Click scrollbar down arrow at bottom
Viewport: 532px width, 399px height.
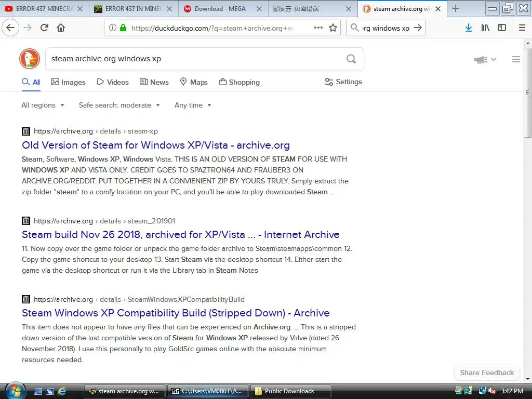[x=527, y=379]
